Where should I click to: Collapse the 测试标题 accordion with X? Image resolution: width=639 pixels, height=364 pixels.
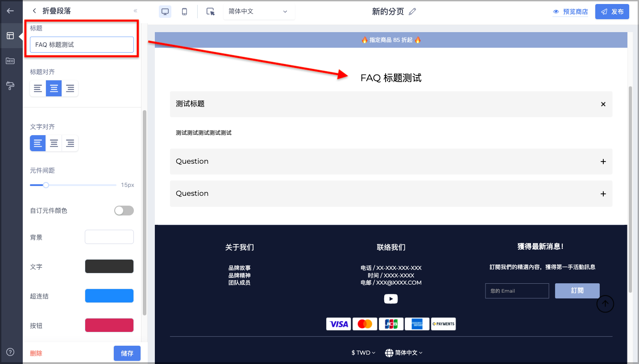[x=603, y=104]
